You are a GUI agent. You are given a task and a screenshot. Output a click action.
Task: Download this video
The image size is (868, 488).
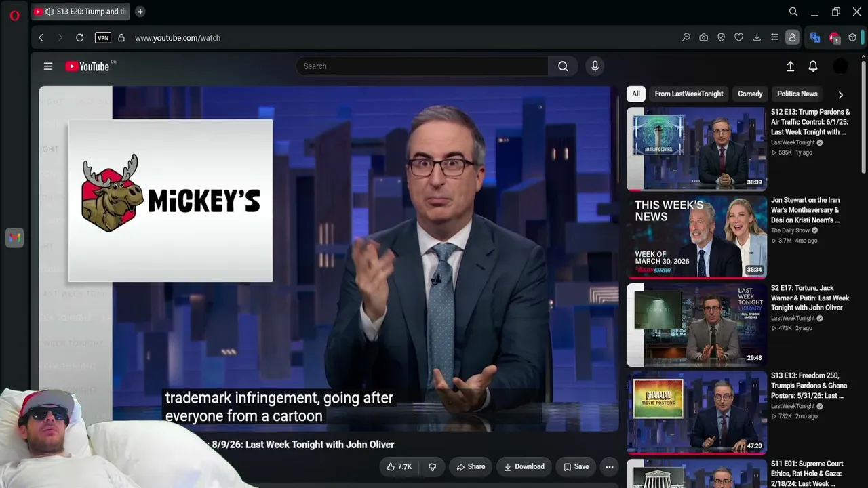click(524, 467)
